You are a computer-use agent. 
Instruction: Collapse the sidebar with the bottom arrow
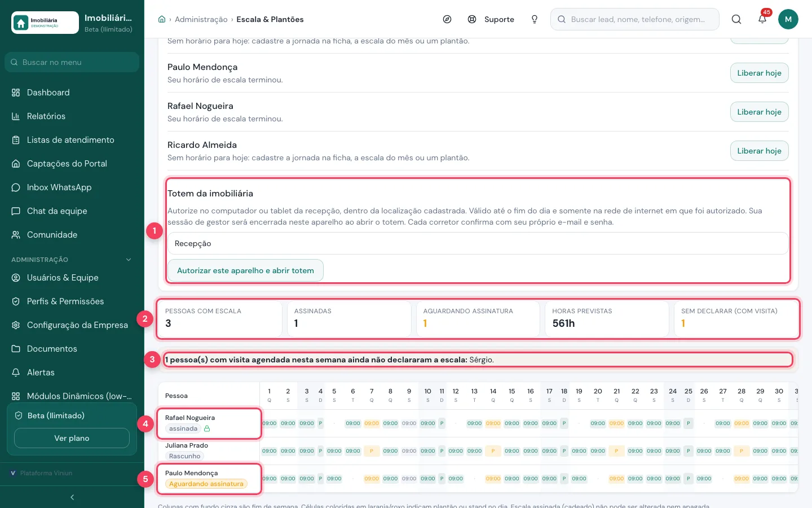[x=72, y=497]
